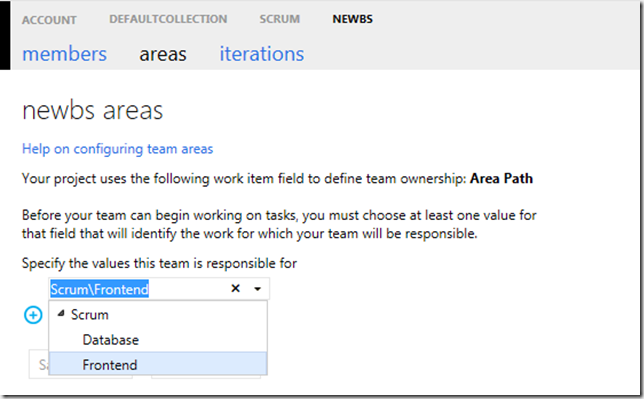644x399 pixels.
Task: Clear the area path with the X icon
Action: [x=235, y=288]
